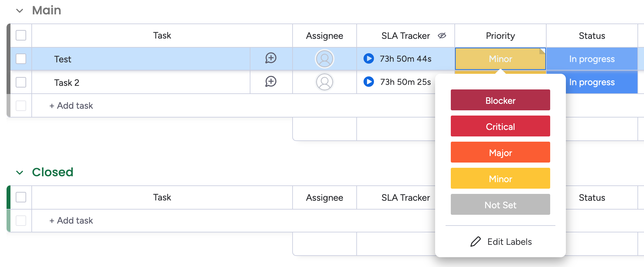The width and height of the screenshot is (644, 267).
Task: Collapse the Closed group chevron
Action: coord(20,173)
